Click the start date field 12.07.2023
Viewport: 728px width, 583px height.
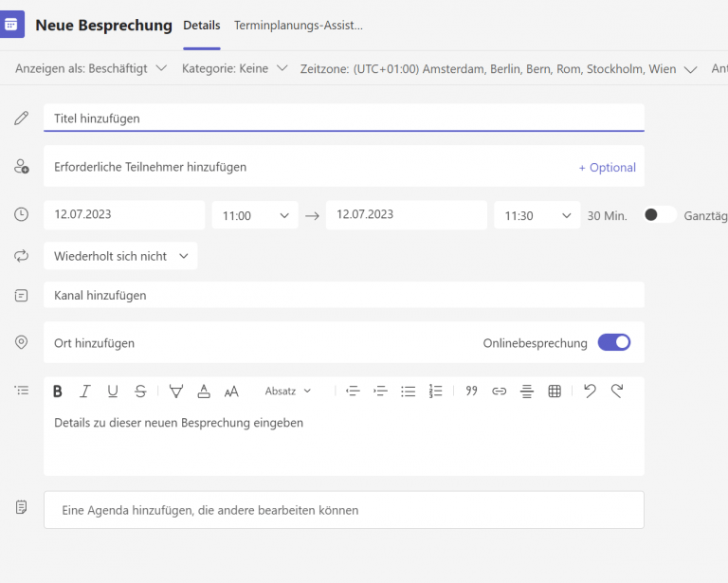(x=124, y=214)
